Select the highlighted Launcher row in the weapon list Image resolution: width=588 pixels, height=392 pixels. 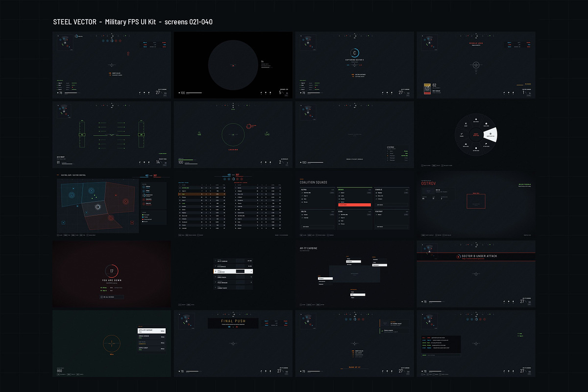[234, 271]
